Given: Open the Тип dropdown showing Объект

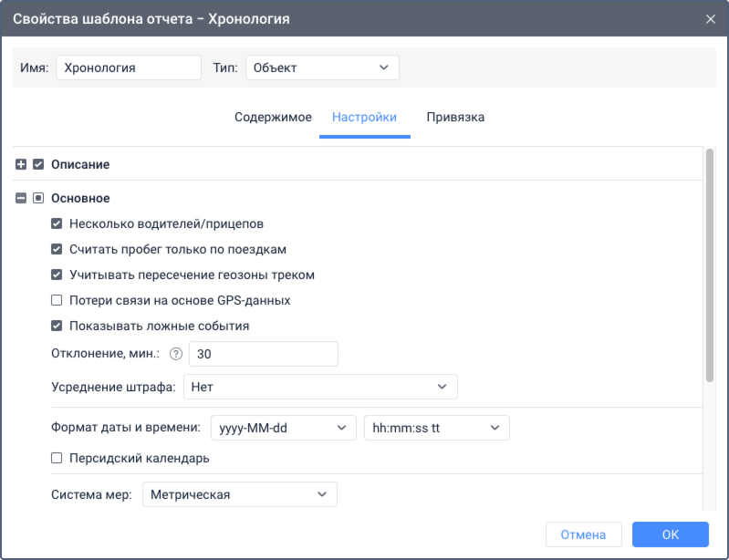Looking at the screenshot, I should tap(321, 67).
